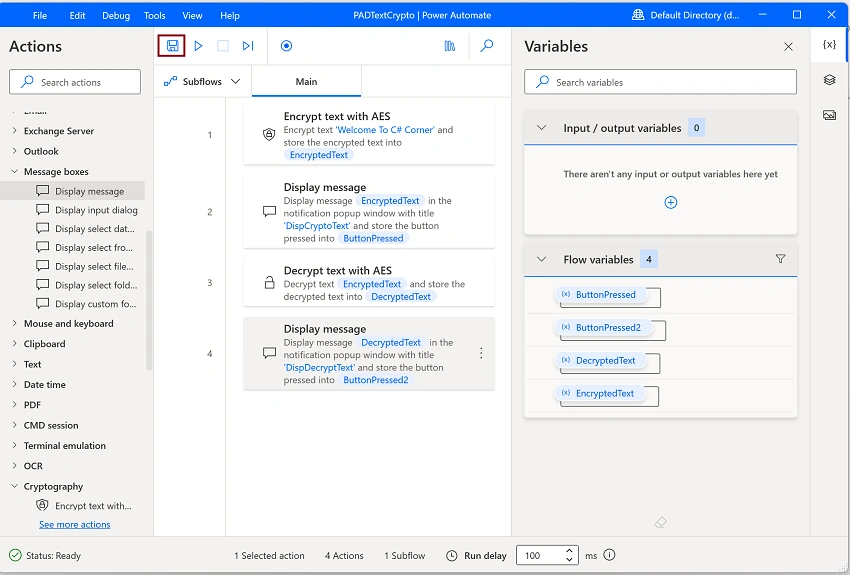Toggle the Variables pane {x} icon
Screen dimensions: 850x575
(x=829, y=44)
